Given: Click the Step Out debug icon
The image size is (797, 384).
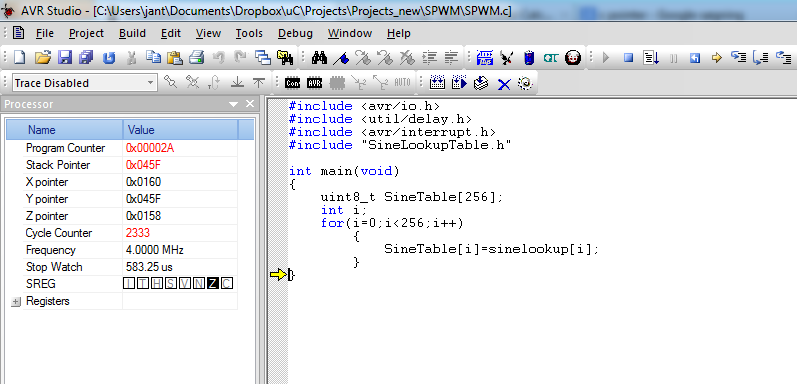Looking at the screenshot, I should 783,57.
